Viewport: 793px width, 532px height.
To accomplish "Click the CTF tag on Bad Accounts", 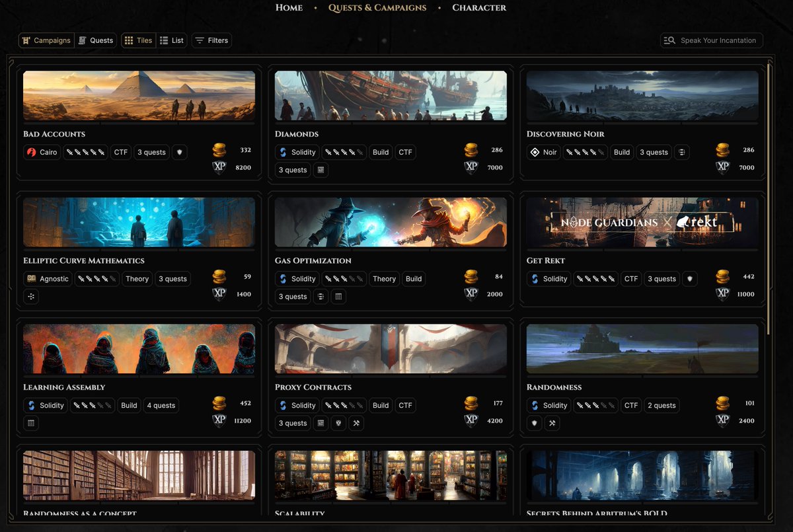I will click(x=121, y=152).
